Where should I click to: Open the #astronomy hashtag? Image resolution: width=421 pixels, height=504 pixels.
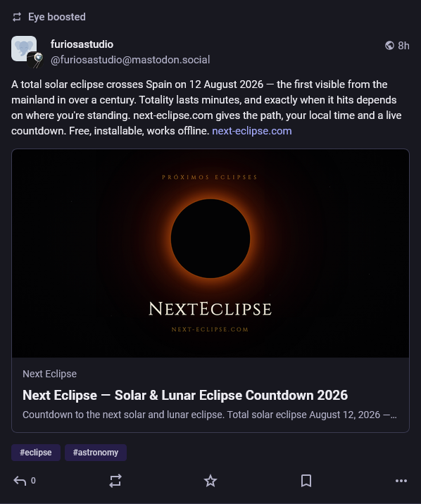[x=96, y=453]
